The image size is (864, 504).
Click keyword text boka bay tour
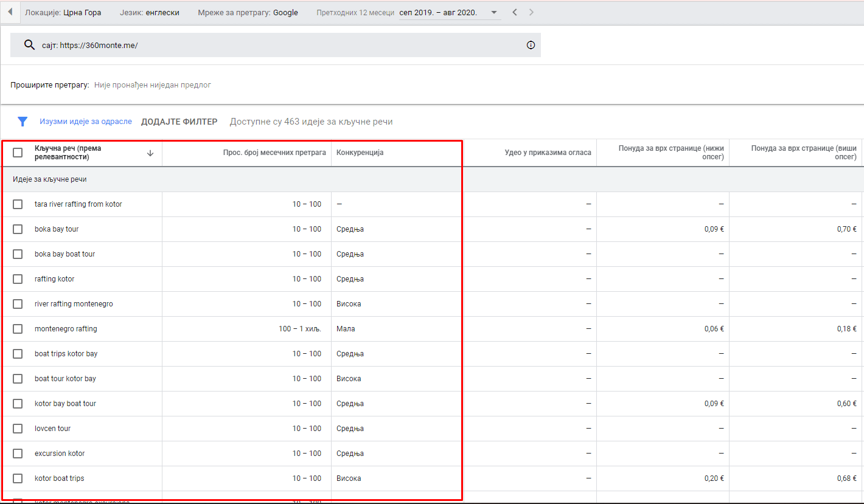[x=57, y=229]
